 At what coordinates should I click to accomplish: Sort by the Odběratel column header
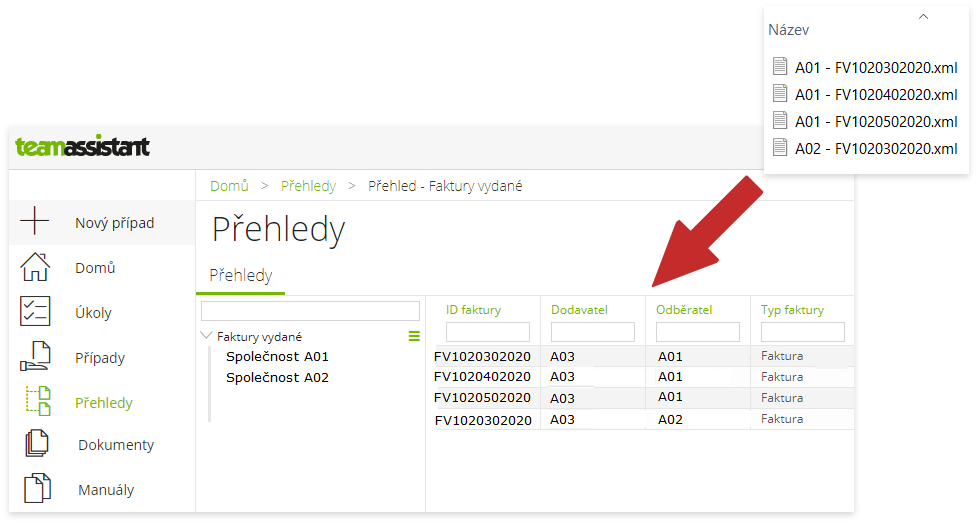[684, 309]
